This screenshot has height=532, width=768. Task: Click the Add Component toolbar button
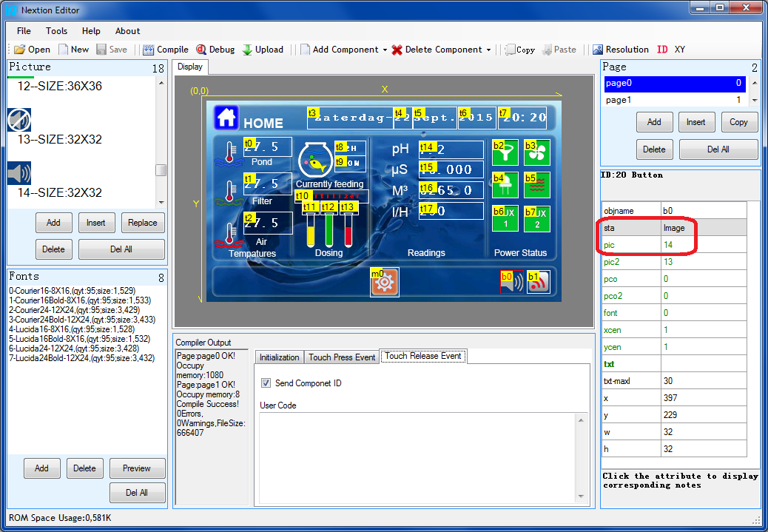(x=340, y=50)
